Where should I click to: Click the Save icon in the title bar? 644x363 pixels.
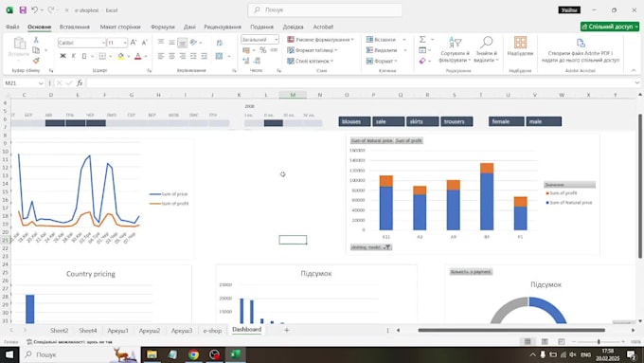23,9
